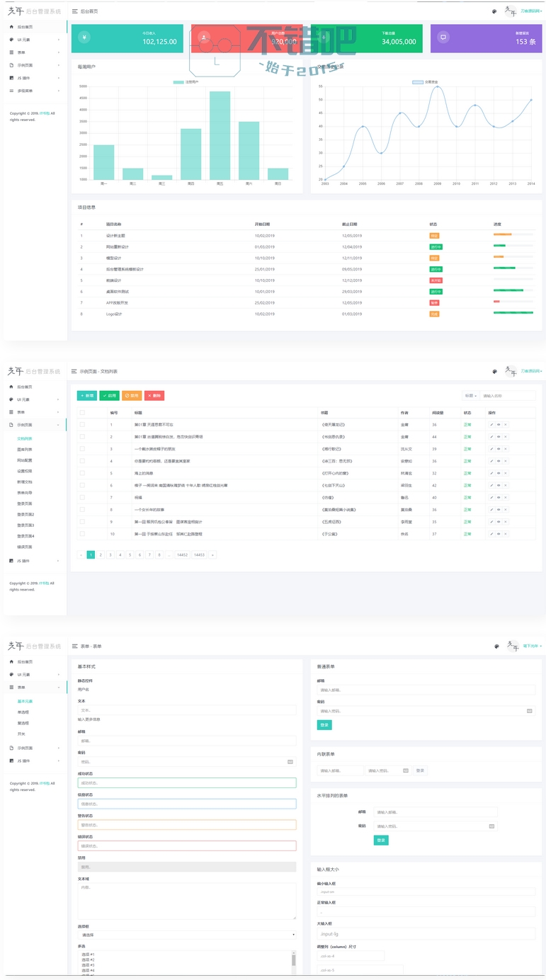546x980 pixels.
Task: Toggle sidebar via hamburger beside 示例页面 - 文档列表
Action: tap(74, 371)
